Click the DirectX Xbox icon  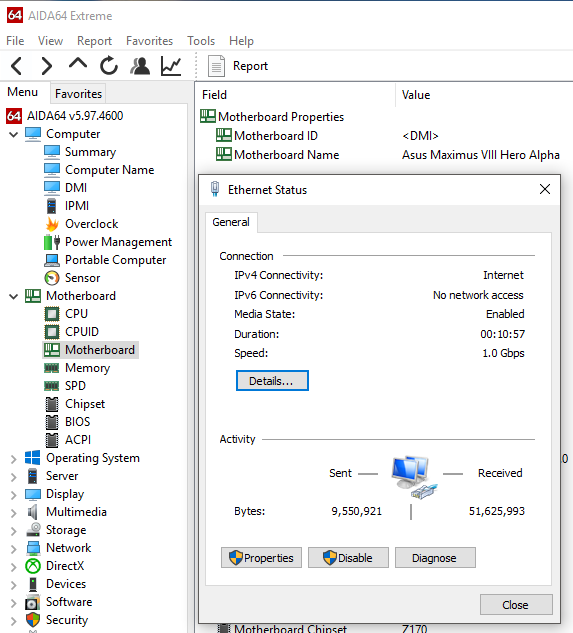[33, 566]
